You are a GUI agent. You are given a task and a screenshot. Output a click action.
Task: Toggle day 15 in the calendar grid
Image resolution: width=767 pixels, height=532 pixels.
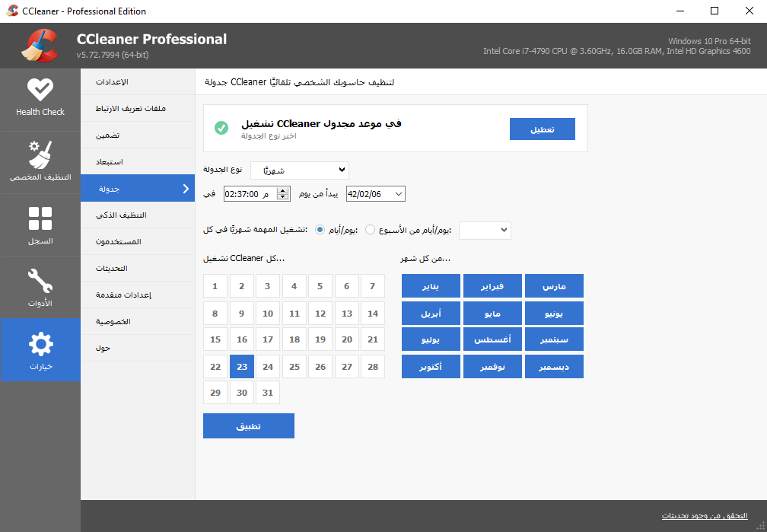215,339
